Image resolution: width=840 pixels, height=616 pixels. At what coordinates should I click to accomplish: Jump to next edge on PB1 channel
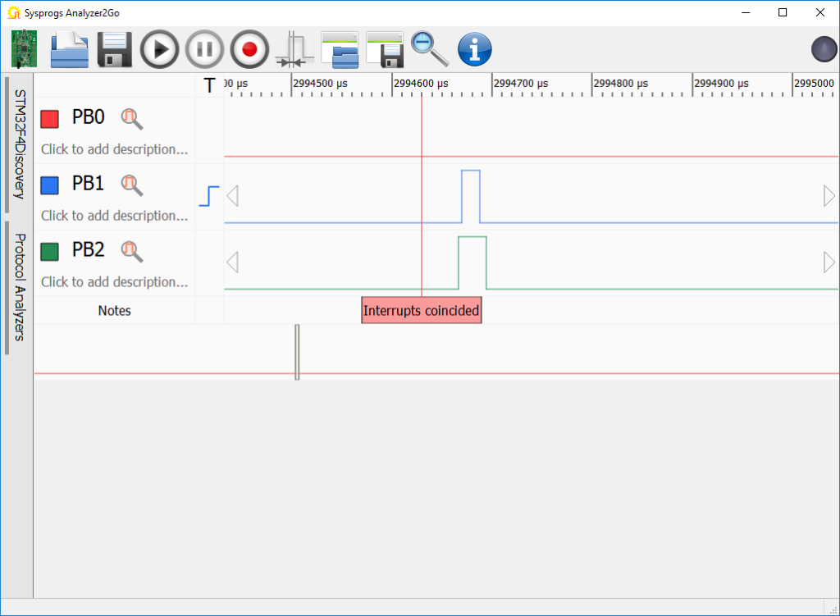point(828,195)
